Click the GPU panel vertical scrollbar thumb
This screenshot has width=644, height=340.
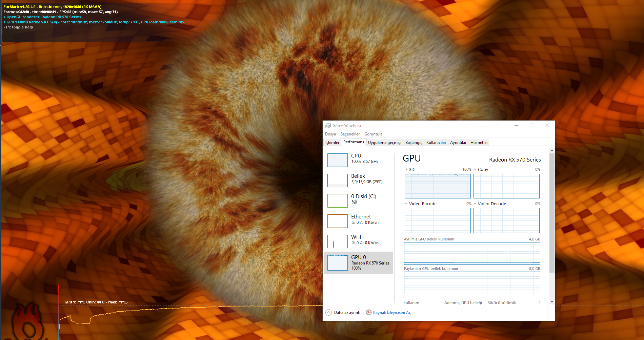[x=552, y=213]
